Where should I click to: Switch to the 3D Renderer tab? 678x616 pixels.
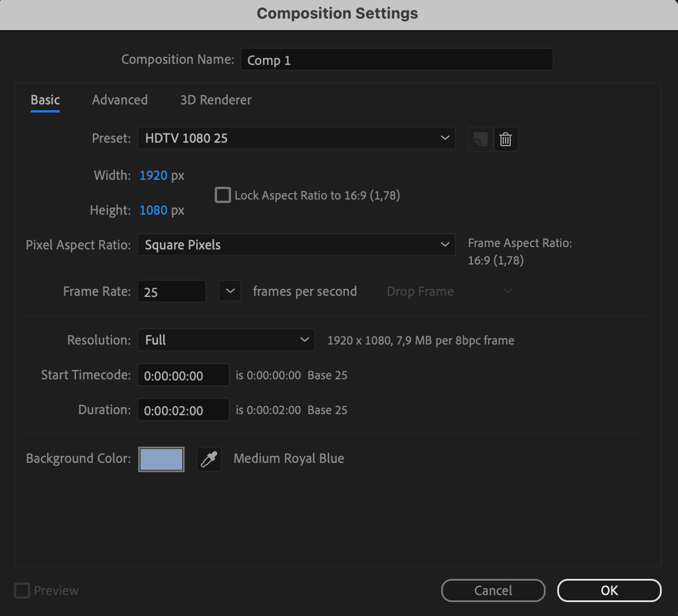pos(216,100)
